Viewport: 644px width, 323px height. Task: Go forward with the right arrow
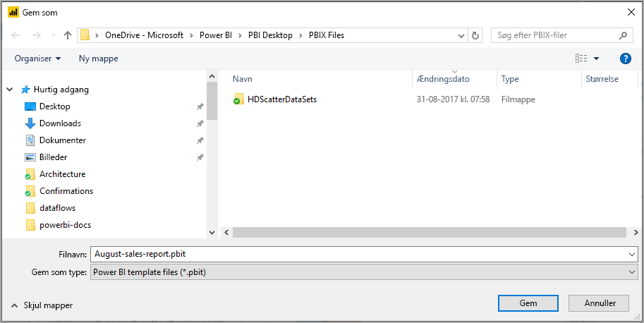pyautogui.click(x=37, y=35)
